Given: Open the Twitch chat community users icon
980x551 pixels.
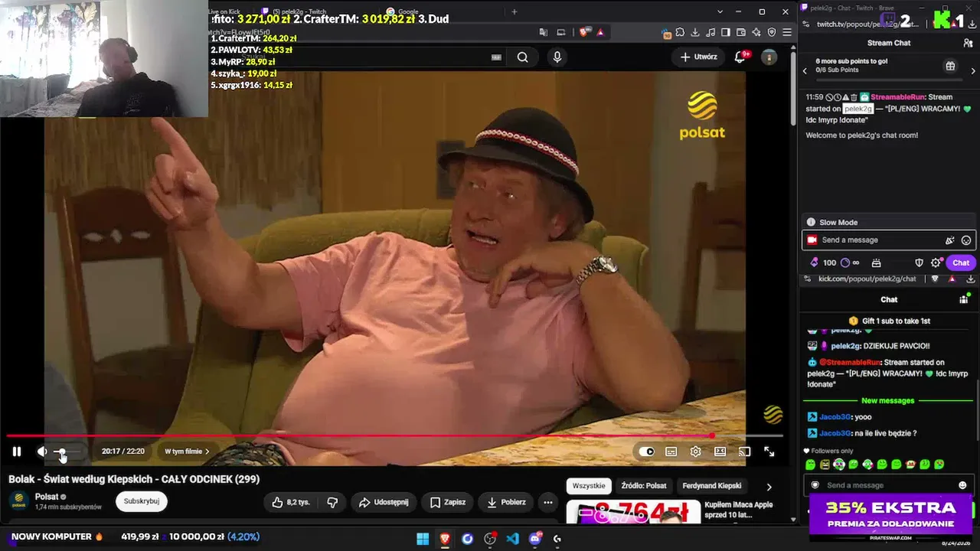Looking at the screenshot, I should click(969, 43).
